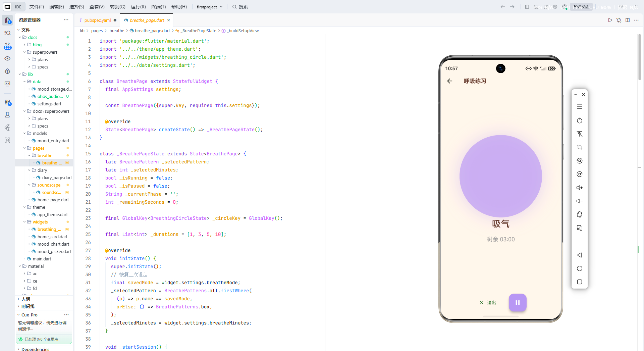Expand the Dependencies section
This screenshot has width=644, height=351.
pyautogui.click(x=35, y=349)
